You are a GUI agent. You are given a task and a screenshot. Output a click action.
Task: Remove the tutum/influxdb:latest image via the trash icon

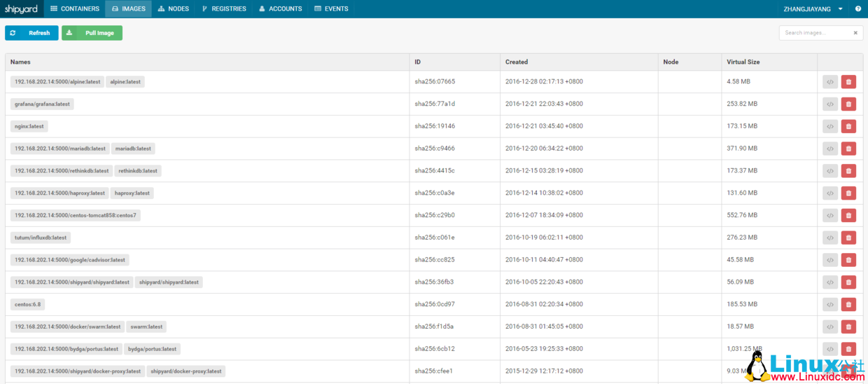click(x=848, y=238)
